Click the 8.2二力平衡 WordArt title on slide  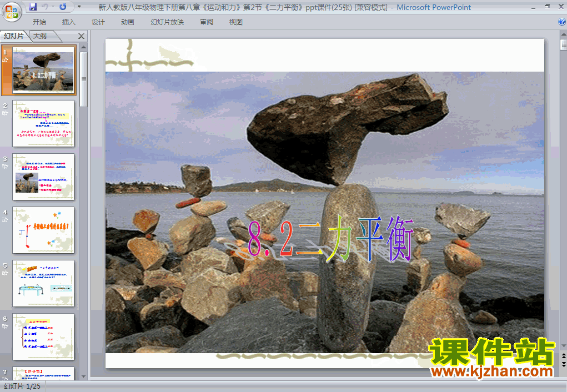330,239
